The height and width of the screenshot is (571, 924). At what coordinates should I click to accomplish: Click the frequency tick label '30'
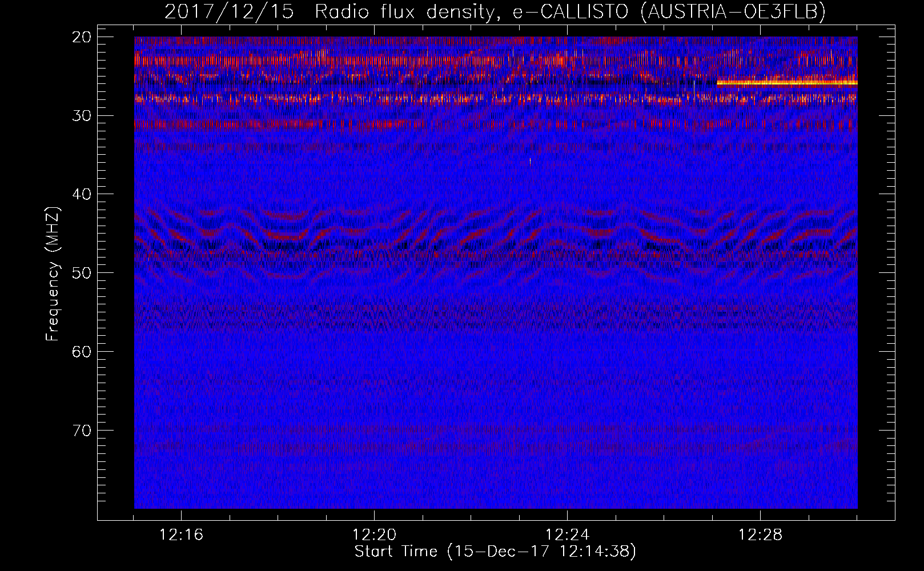(82, 116)
